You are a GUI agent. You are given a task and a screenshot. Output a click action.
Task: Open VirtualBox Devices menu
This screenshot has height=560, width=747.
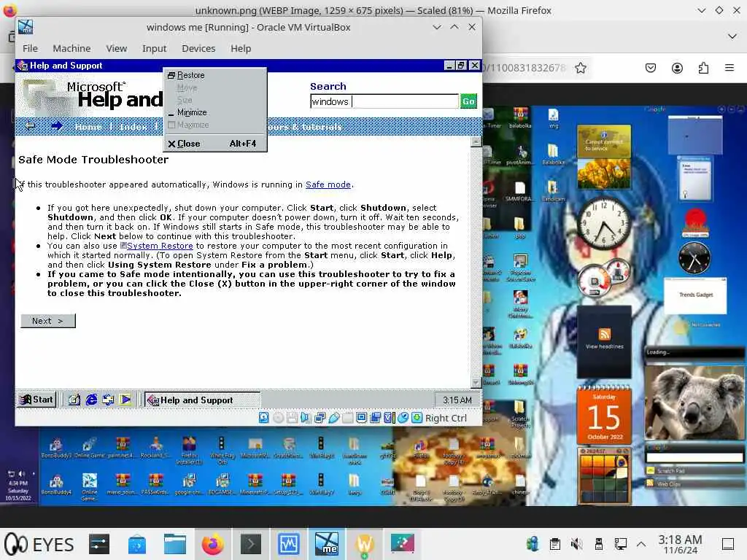[198, 48]
